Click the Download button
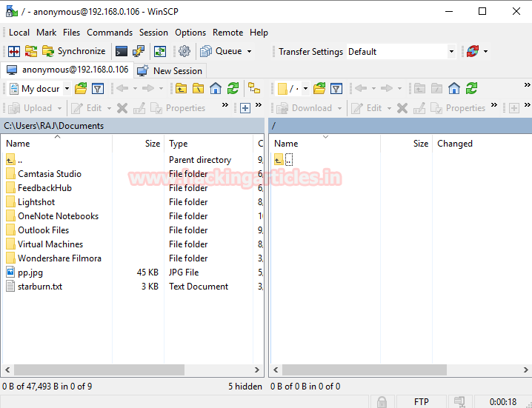 pos(305,108)
